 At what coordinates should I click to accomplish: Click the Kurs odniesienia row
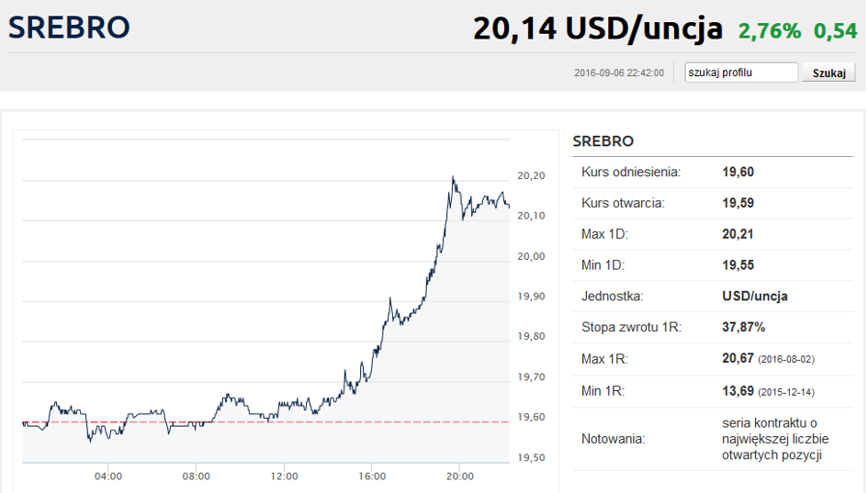coord(713,172)
